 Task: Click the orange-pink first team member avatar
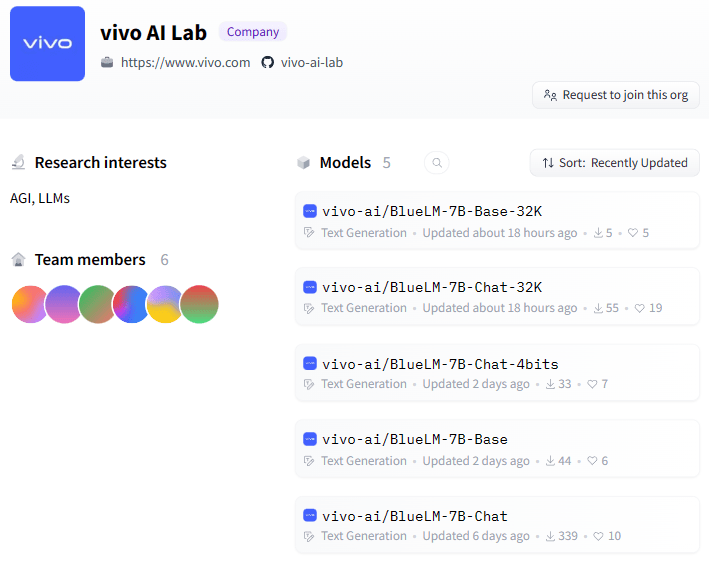pos(28,304)
